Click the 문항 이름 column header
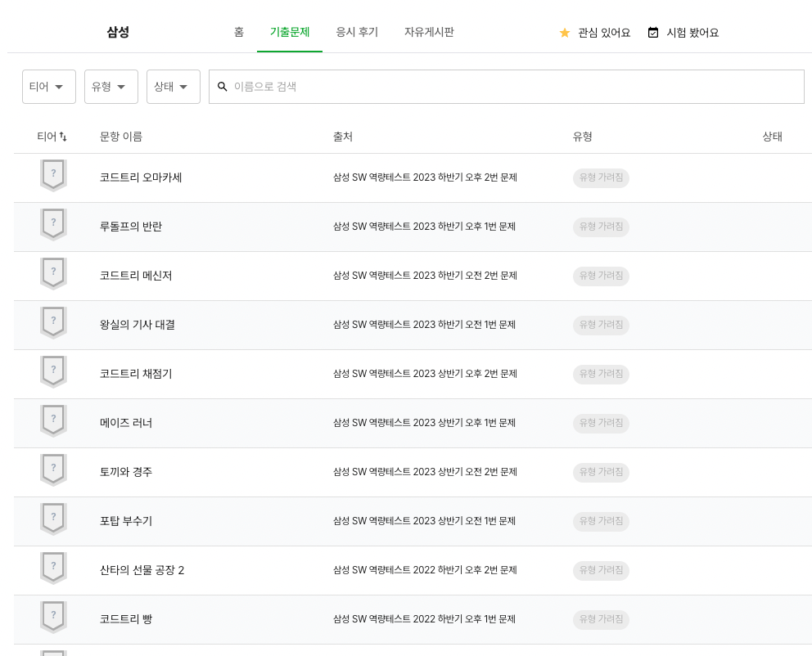 120,137
